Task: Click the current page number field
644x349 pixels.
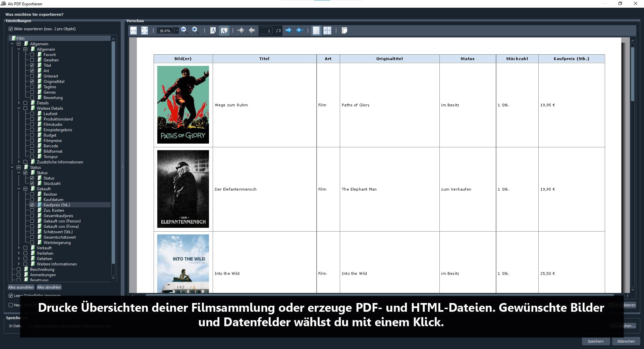Action: pyautogui.click(x=265, y=31)
